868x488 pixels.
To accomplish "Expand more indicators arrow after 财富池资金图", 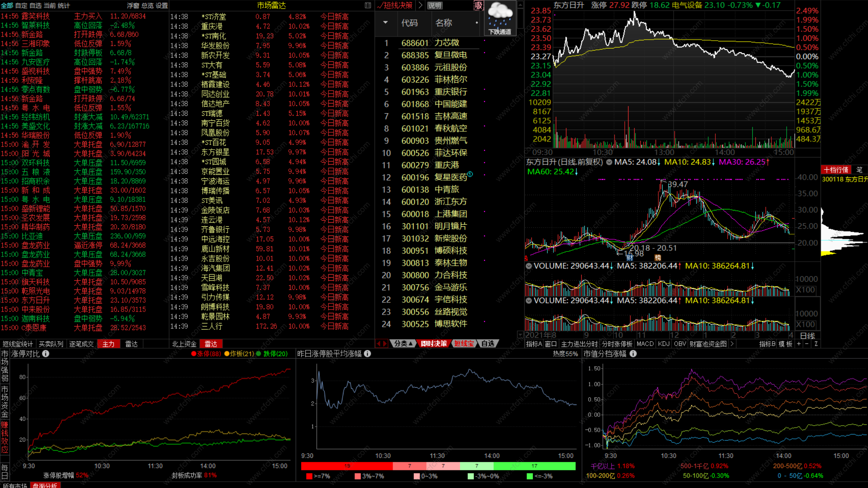I will tap(732, 344).
